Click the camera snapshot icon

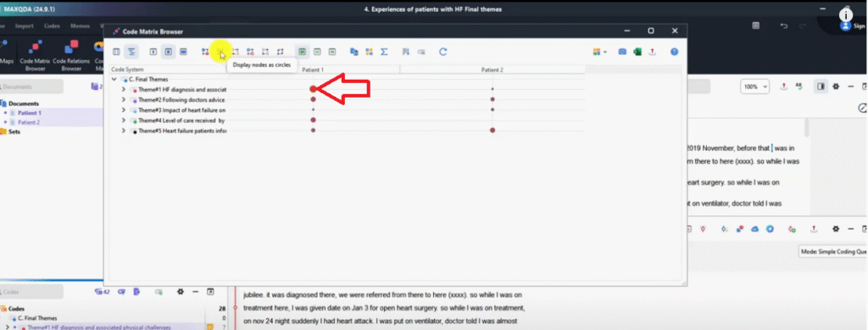pos(622,52)
